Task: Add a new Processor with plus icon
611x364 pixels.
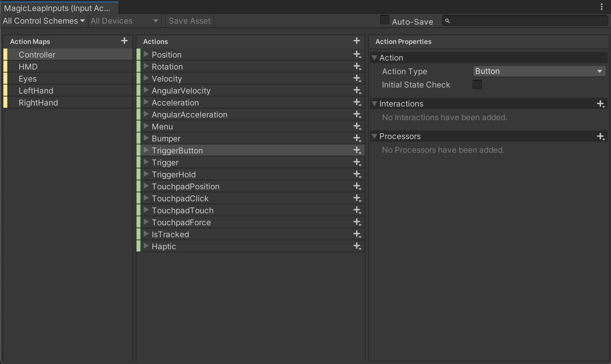Action: coord(600,136)
